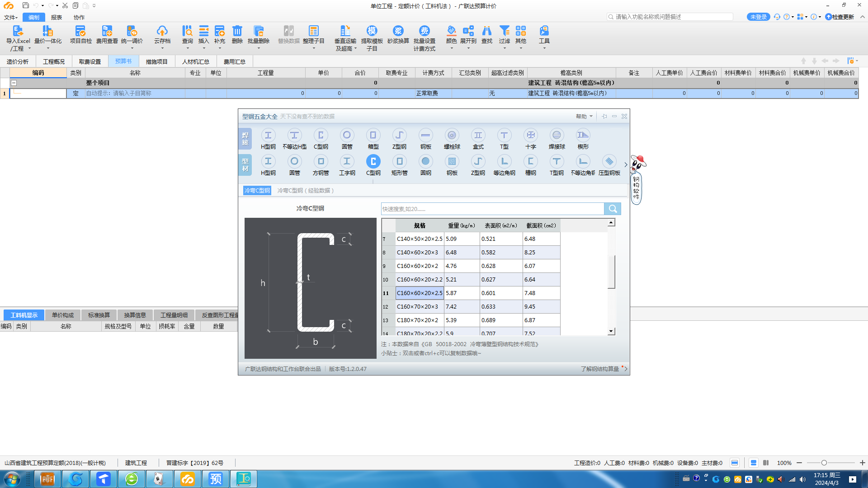The width and height of the screenshot is (868, 488).
Task: Collapse the 整个项目 tree row
Action: 14,83
